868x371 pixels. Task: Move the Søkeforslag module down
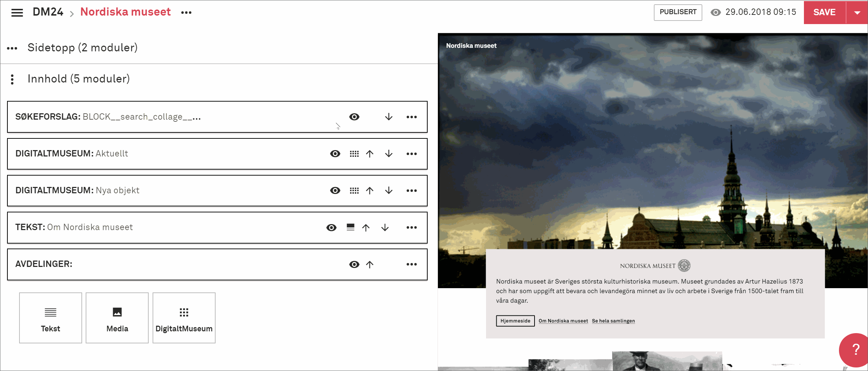[x=389, y=117]
